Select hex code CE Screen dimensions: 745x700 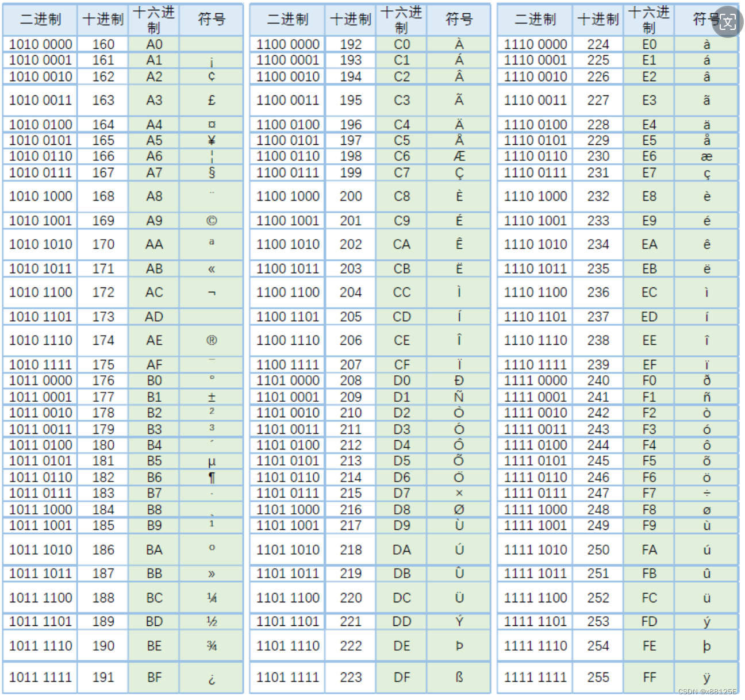point(402,341)
